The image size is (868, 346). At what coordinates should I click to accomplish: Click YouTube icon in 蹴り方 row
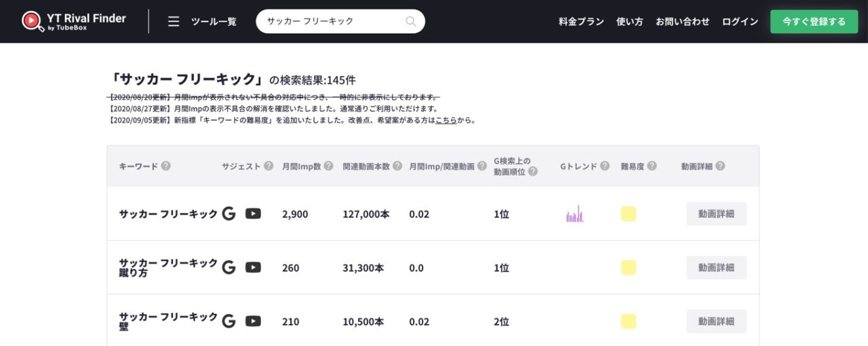tap(253, 267)
